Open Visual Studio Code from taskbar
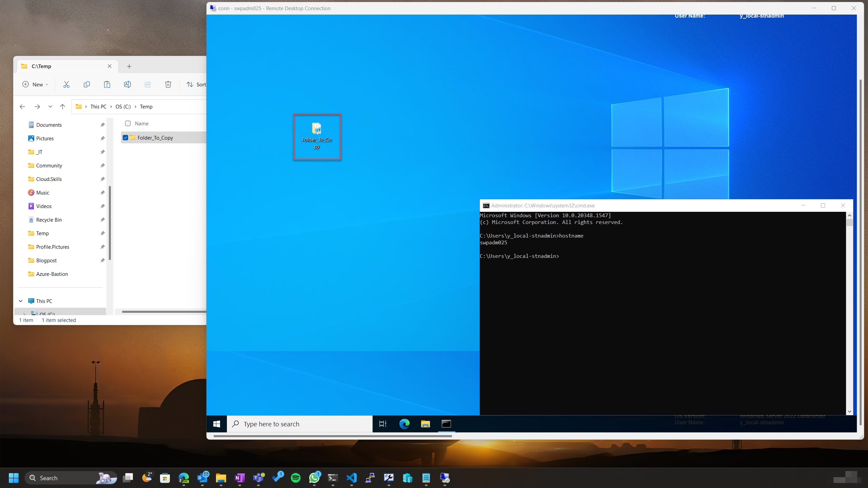The width and height of the screenshot is (868, 488). (352, 478)
